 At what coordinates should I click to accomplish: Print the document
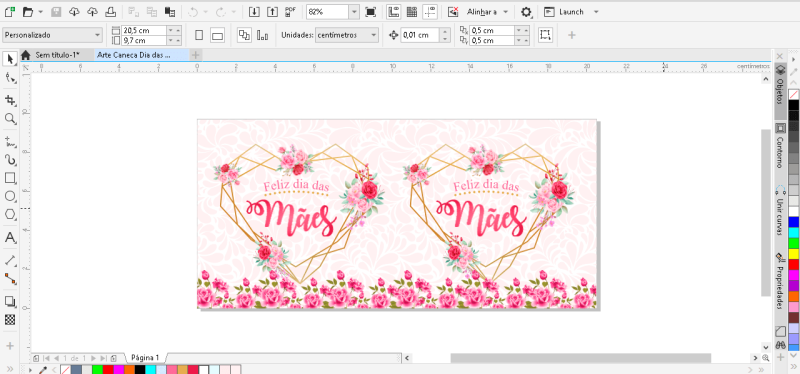(x=111, y=11)
